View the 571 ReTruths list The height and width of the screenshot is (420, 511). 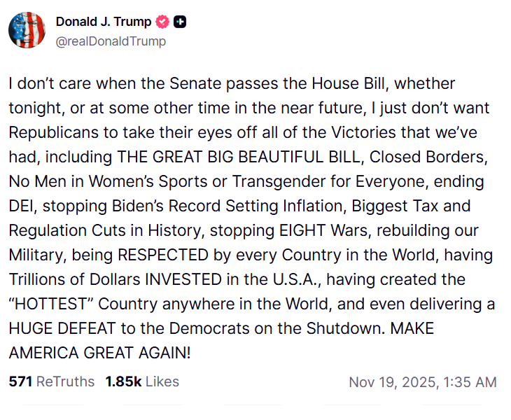51,381
